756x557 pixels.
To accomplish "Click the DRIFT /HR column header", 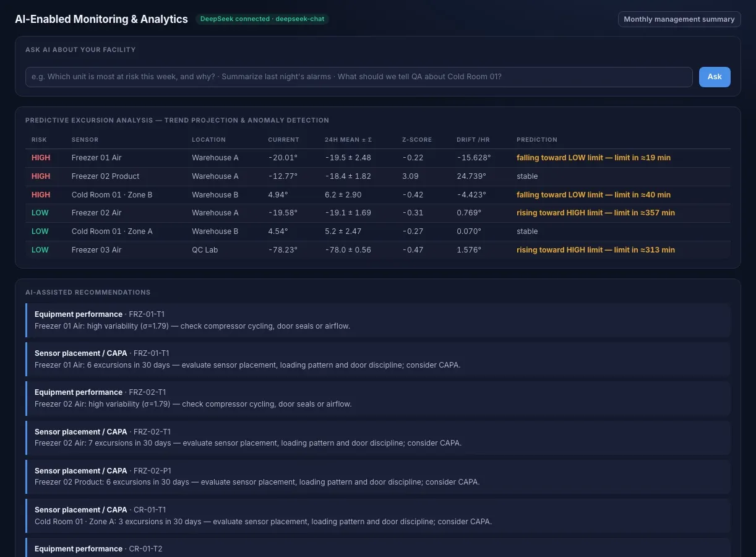I will pos(473,140).
